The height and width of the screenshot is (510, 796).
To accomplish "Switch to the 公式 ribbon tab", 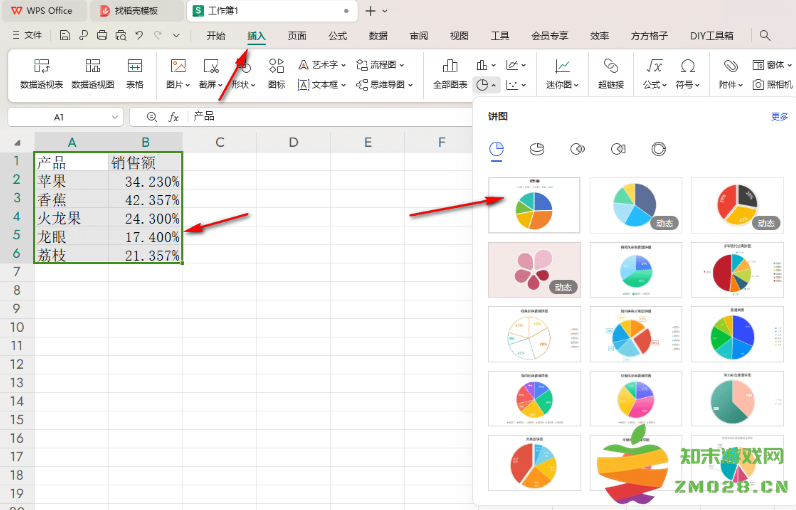I will (337, 36).
